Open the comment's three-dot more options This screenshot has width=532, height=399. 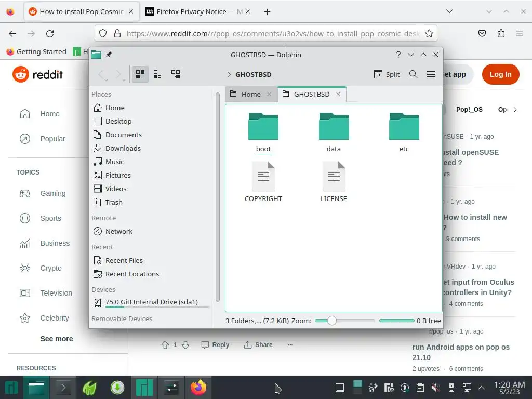(x=290, y=345)
